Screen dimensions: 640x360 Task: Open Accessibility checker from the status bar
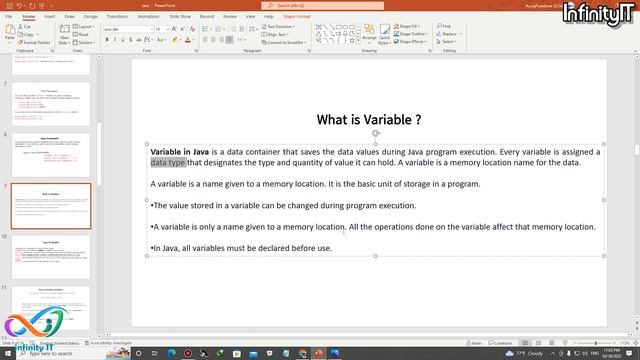coord(108,343)
